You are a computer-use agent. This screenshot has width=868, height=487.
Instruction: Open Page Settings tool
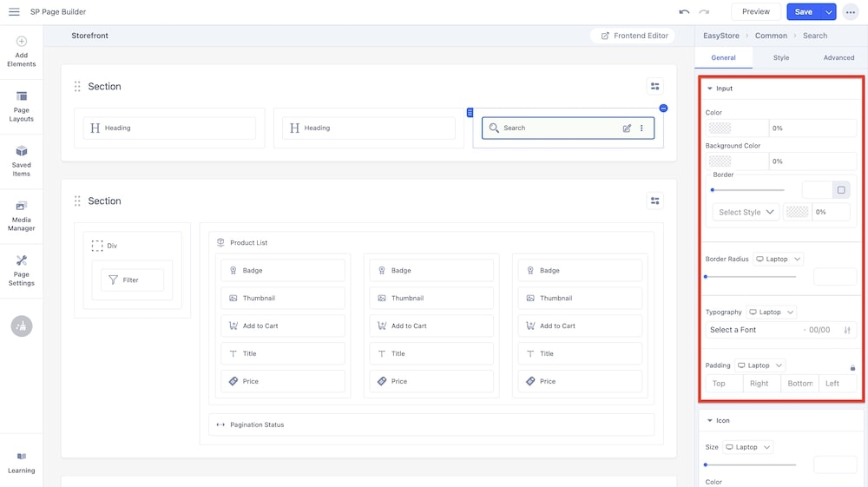pos(22,270)
